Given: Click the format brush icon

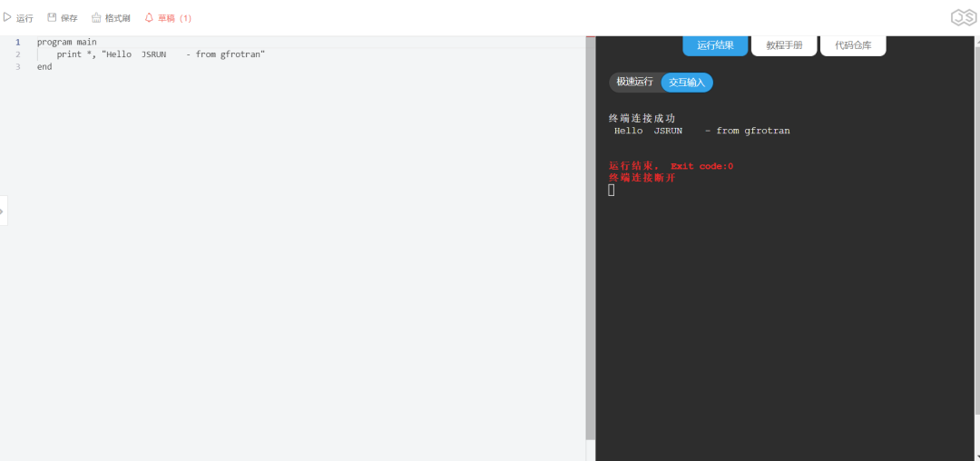Looking at the screenshot, I should [x=96, y=17].
